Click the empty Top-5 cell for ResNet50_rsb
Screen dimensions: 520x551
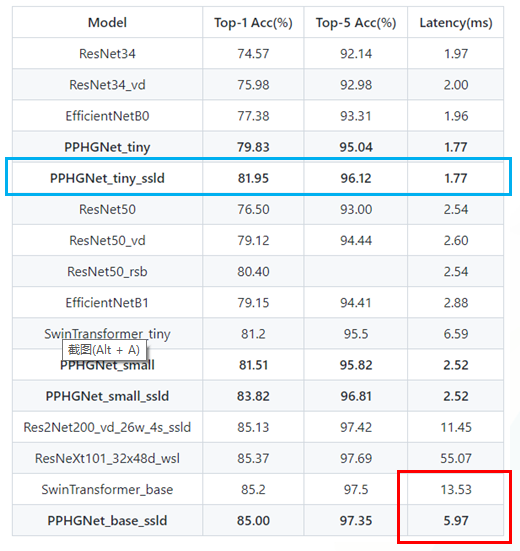(x=356, y=272)
